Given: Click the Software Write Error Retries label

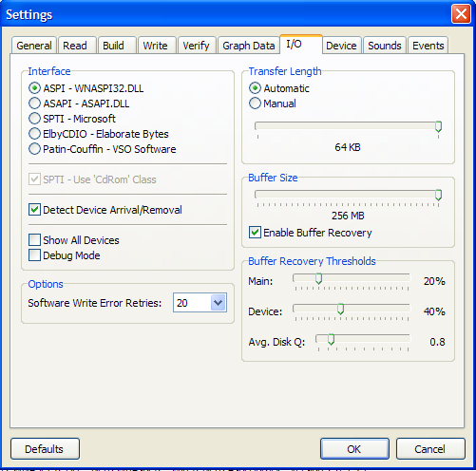Looking at the screenshot, I should click(95, 303).
